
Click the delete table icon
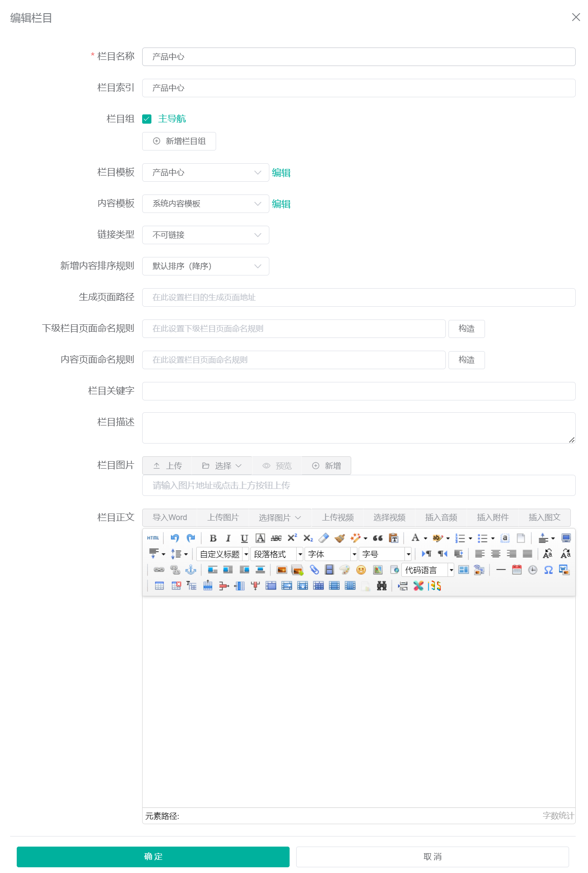(176, 586)
